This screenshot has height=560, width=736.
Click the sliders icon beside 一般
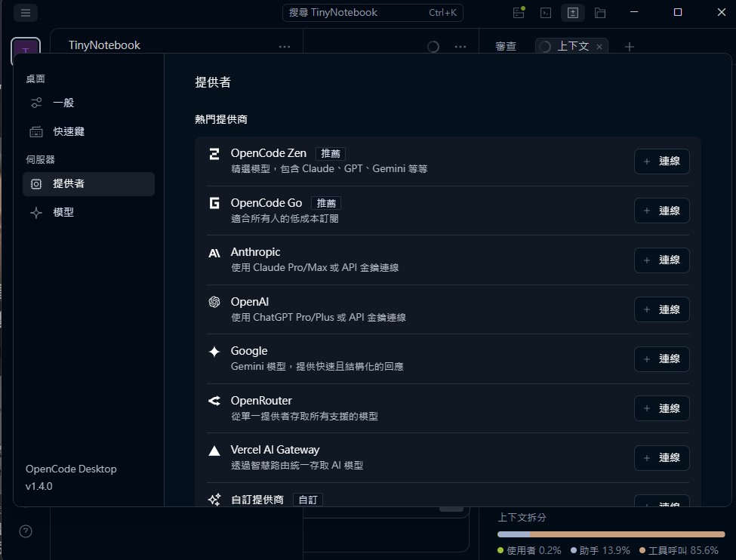tap(36, 103)
